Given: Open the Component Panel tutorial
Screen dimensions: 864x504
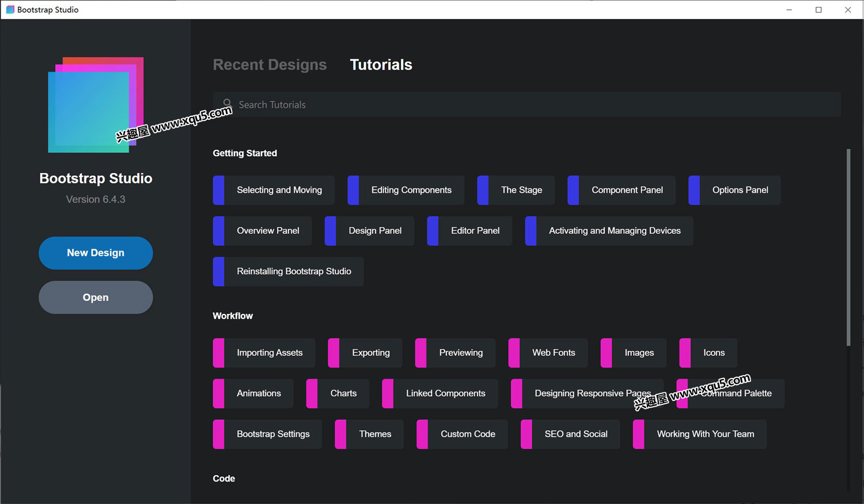Looking at the screenshot, I should click(x=622, y=190).
